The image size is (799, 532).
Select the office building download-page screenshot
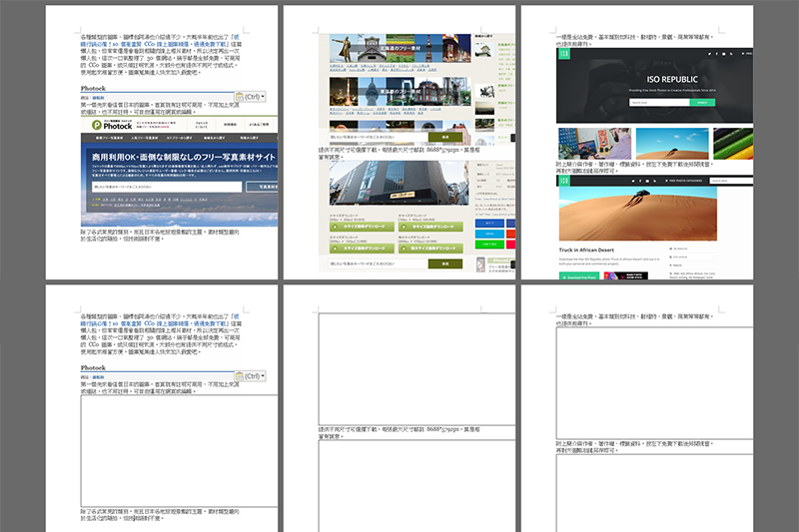(416, 217)
